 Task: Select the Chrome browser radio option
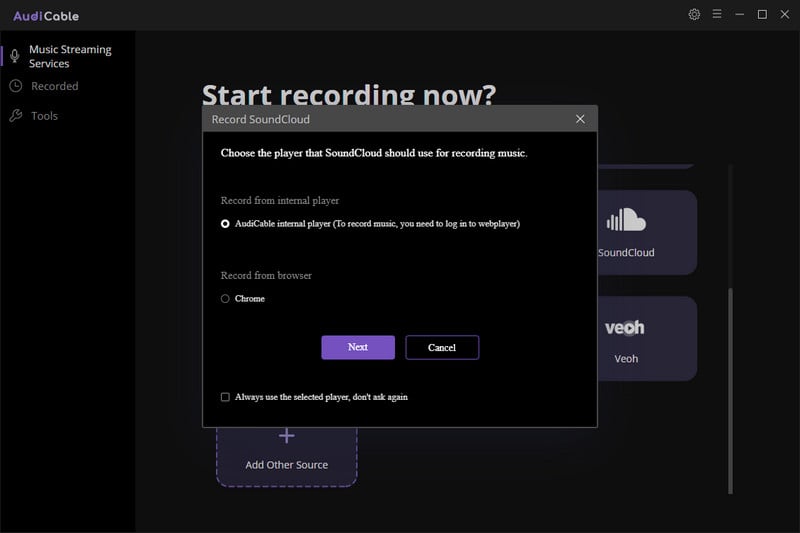225,298
